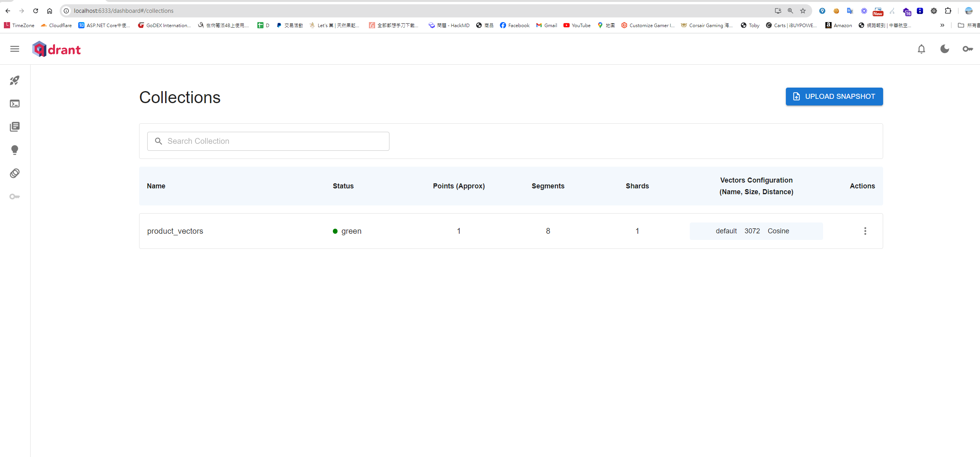Screen dimensions: 980x457
Task: Click the UPLOAD SNAPSHOT button
Action: [x=834, y=97]
